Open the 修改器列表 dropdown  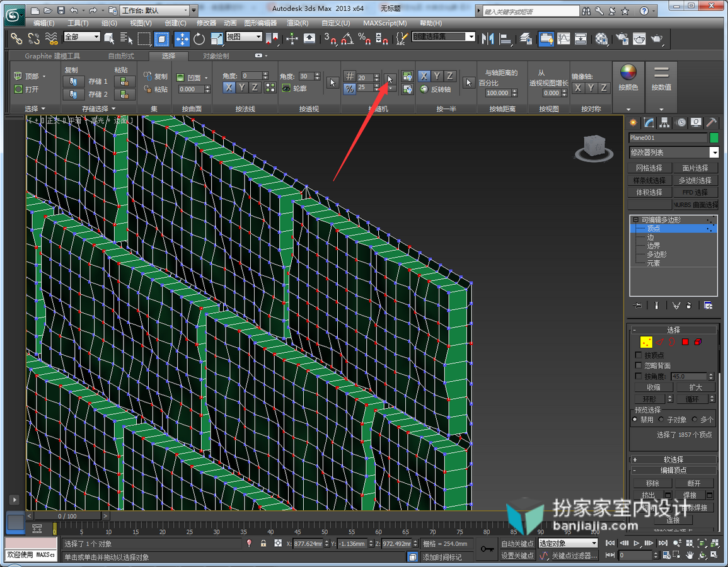pos(674,152)
